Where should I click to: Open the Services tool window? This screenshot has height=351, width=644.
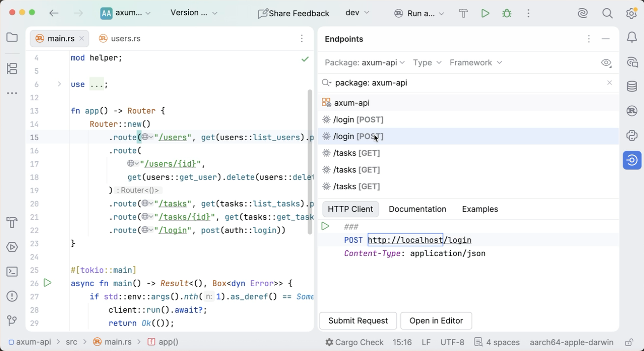coord(12,247)
